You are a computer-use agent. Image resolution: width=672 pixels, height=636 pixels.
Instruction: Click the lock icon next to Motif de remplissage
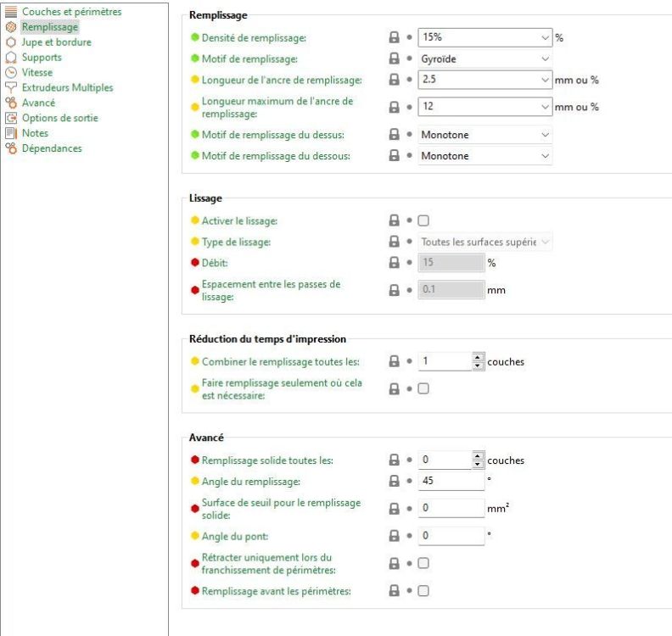[394, 59]
